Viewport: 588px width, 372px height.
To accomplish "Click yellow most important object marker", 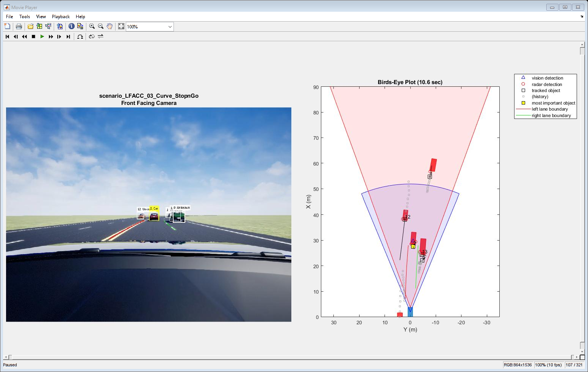I will point(413,246).
